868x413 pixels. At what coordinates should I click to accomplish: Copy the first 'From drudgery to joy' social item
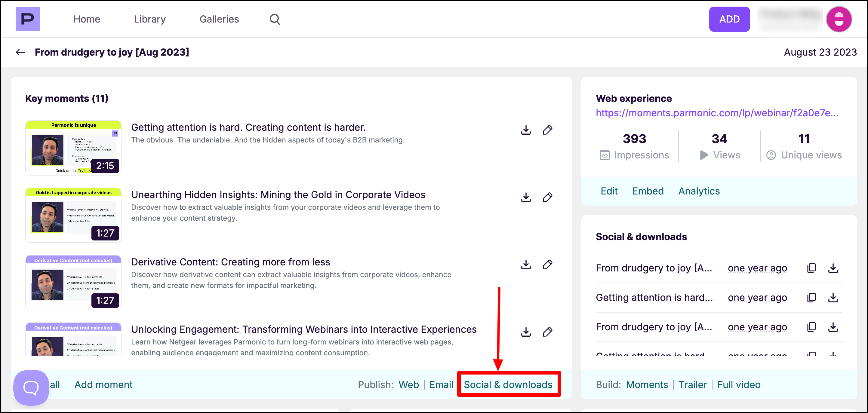(811, 268)
